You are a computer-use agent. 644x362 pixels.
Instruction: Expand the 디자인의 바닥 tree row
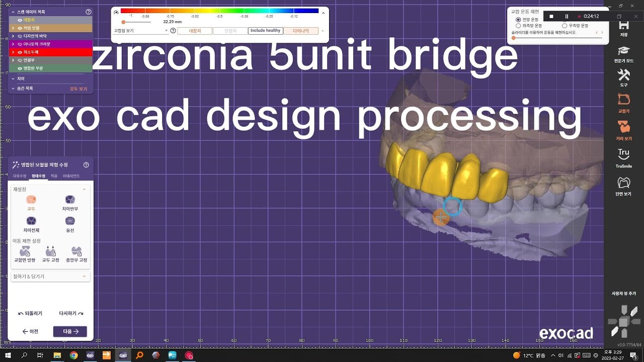pyautogui.click(x=13, y=36)
